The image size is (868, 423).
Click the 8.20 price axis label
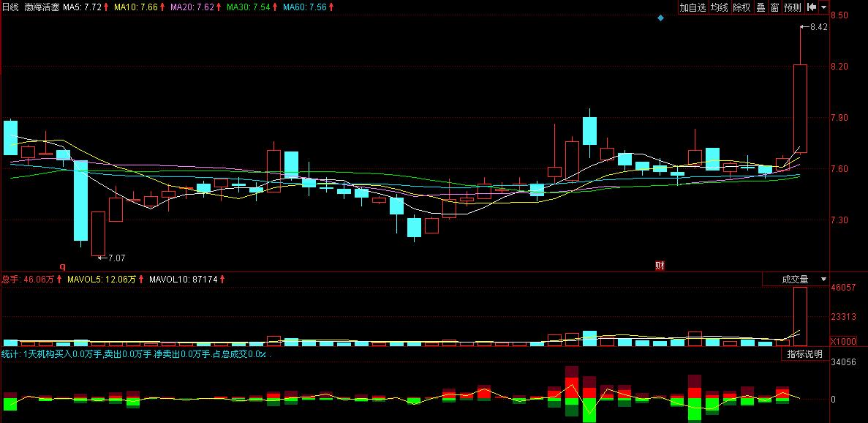coord(839,67)
